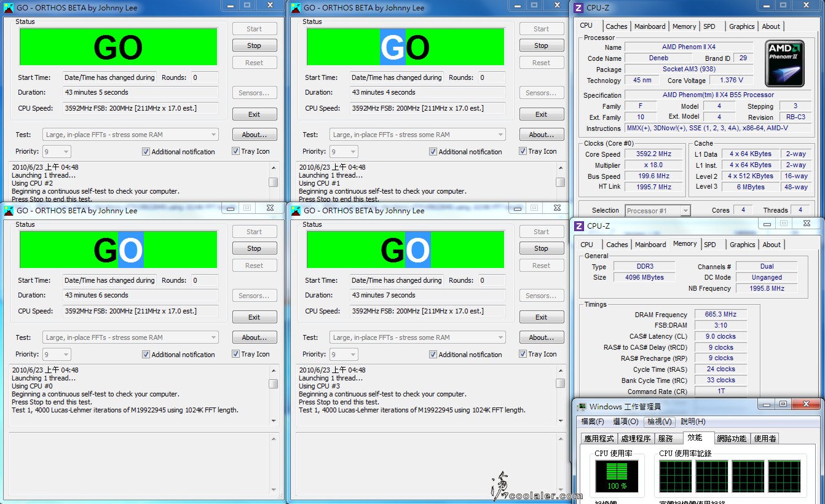Switch to Caches tab in CPU-Z Processor info window
Viewport: 825px width, 504px height.
[616, 26]
